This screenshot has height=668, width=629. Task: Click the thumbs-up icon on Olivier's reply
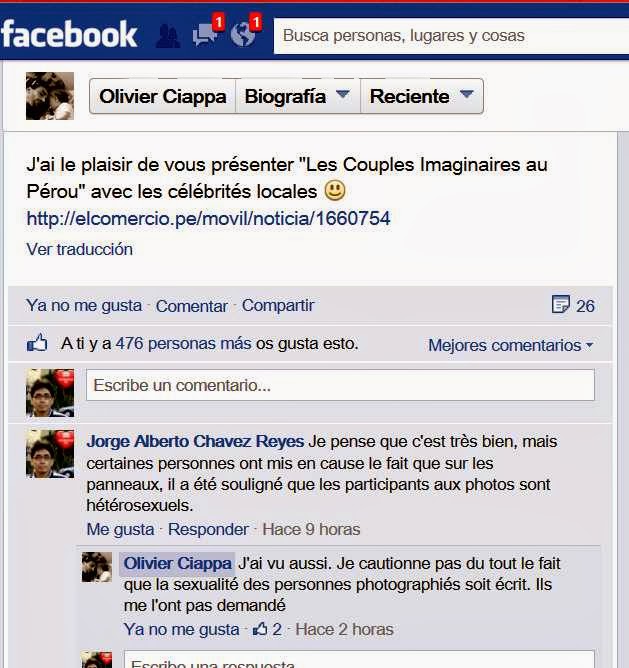(x=260, y=629)
